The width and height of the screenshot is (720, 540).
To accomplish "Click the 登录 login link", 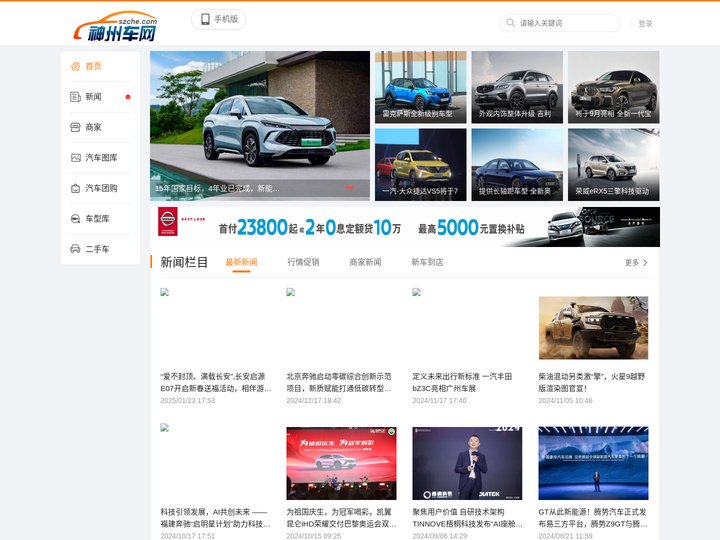I will pyautogui.click(x=645, y=23).
